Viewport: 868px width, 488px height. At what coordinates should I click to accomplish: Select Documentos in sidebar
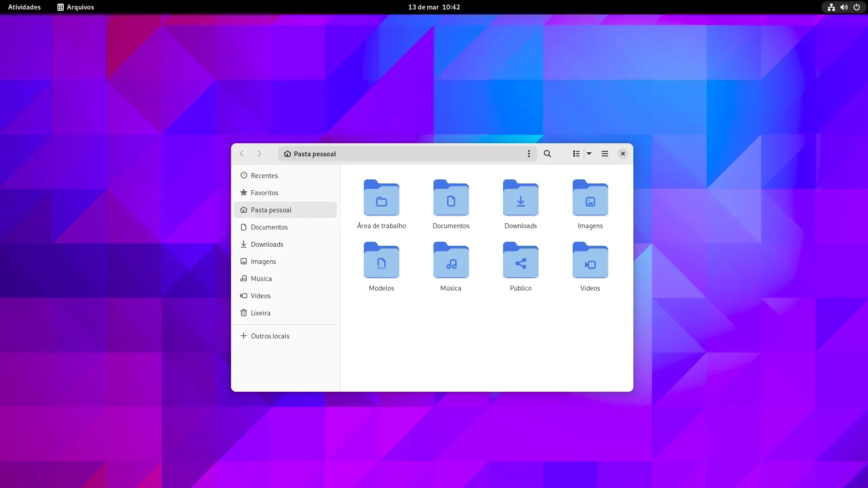tap(285, 227)
